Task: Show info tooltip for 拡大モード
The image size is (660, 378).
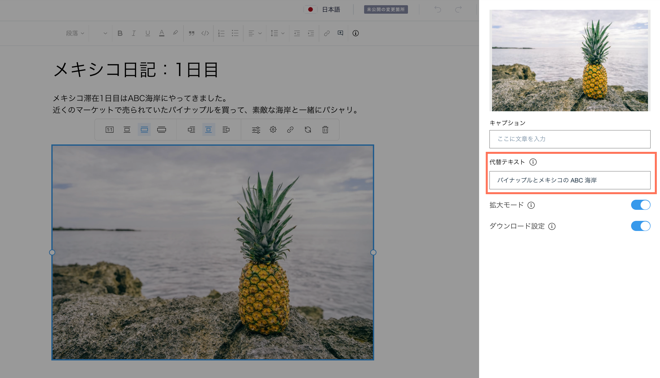Action: [531, 205]
